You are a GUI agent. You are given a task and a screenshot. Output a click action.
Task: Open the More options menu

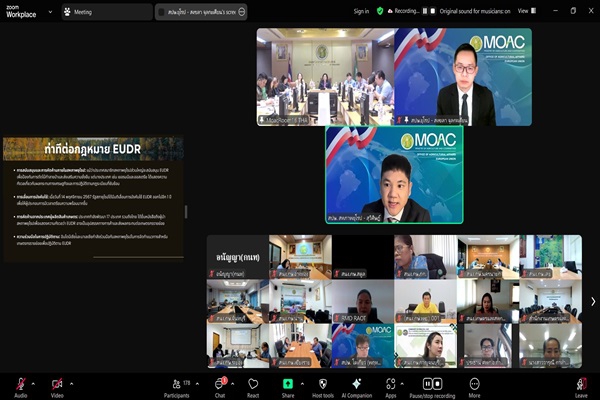(x=474, y=385)
